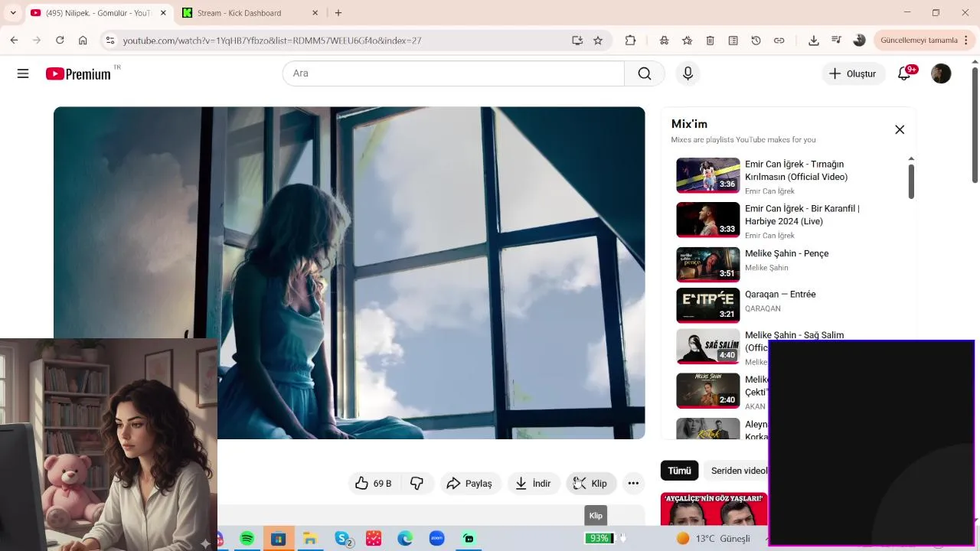
Task: Click the browser address bar URL
Action: (x=272, y=41)
